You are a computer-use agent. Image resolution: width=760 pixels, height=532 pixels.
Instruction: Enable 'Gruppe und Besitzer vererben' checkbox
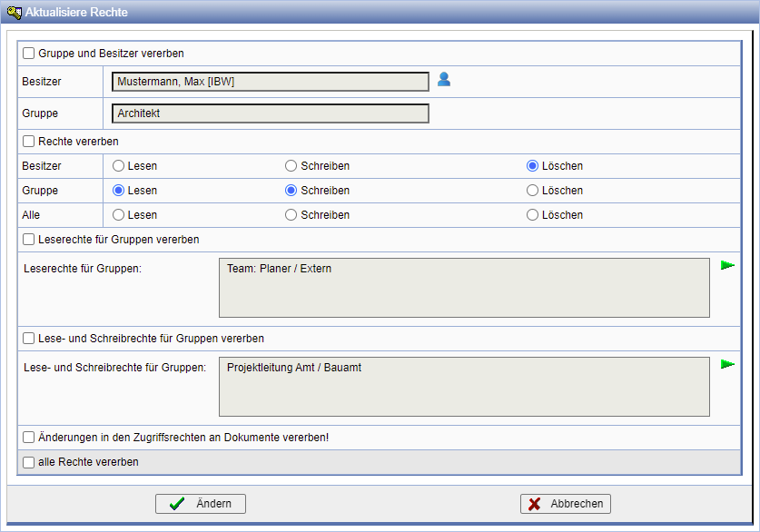29,54
